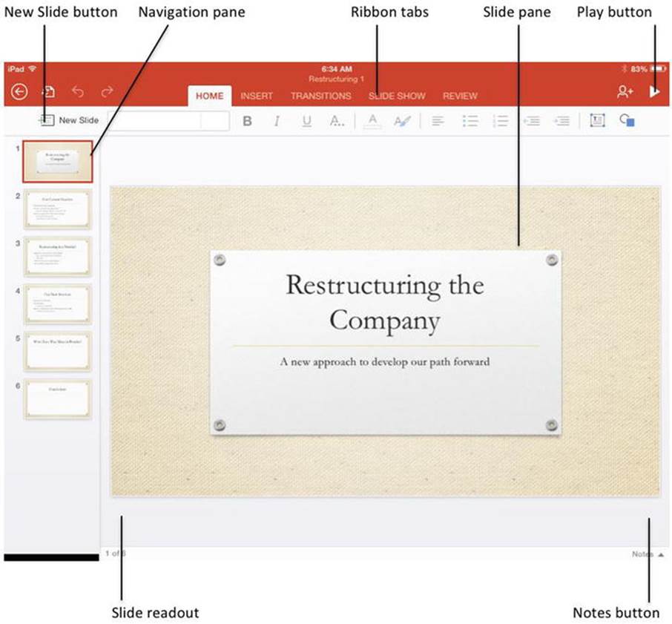The width and height of the screenshot is (672, 624).
Task: Add a slide with New Slide
Action: tap(70, 120)
